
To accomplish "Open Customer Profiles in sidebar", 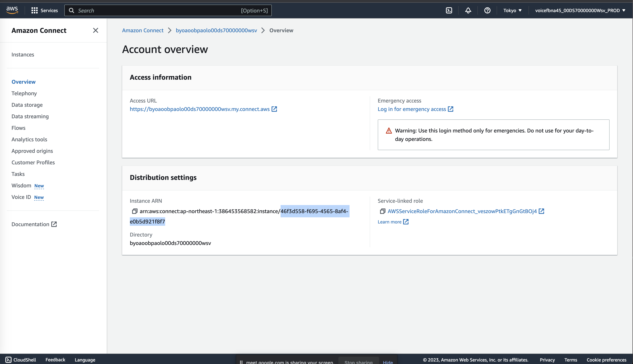I will tap(33, 162).
